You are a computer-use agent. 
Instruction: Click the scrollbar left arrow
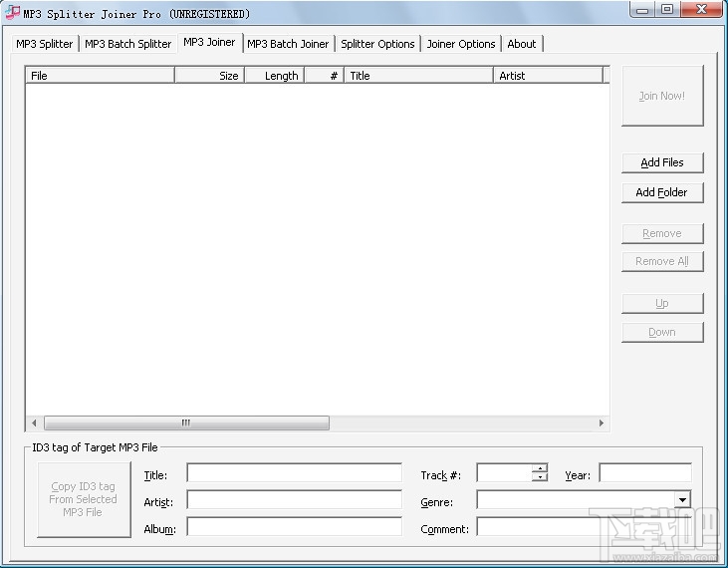point(34,423)
